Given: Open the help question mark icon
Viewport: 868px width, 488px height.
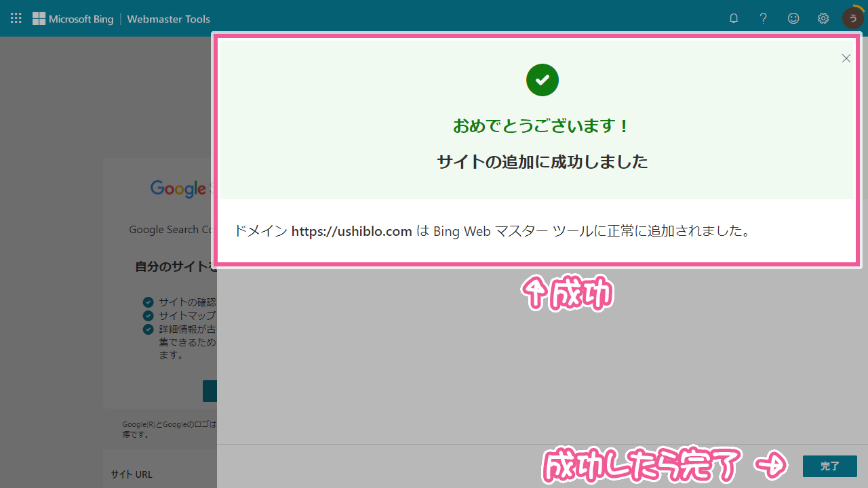Looking at the screenshot, I should (764, 18).
